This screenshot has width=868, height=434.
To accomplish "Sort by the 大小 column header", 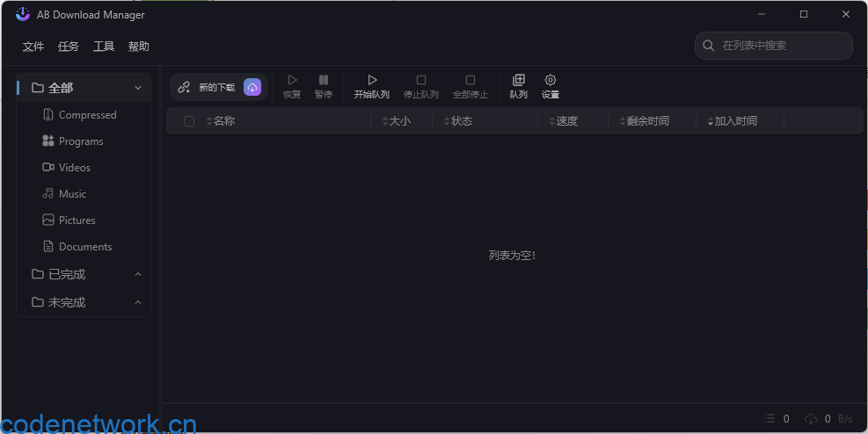I will point(397,121).
